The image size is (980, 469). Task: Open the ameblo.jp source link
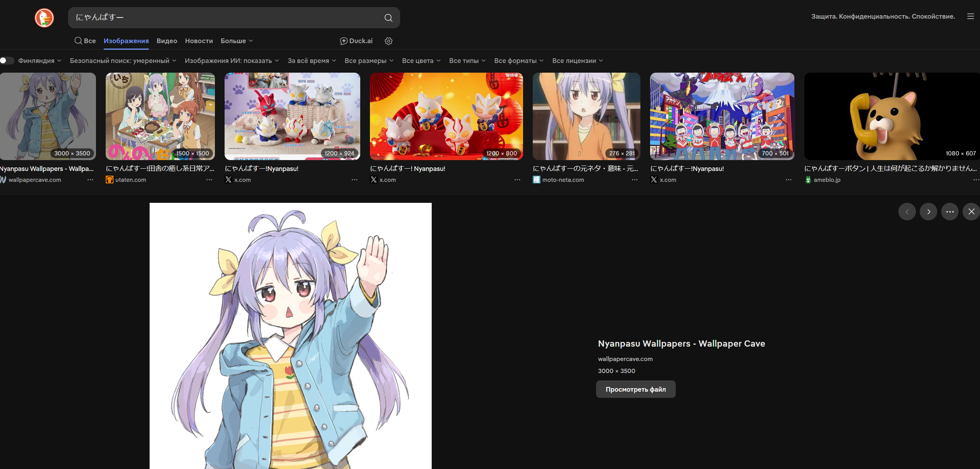click(x=827, y=180)
